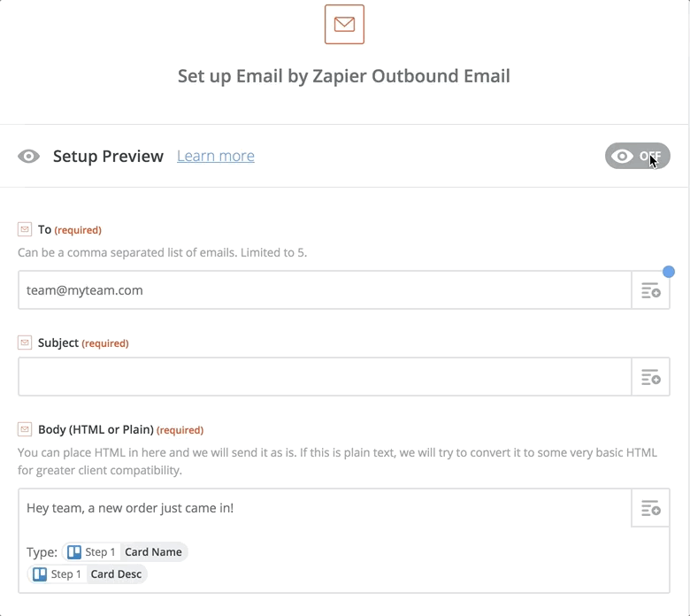
Task: Select the Step 1 Card Desc pill
Action: [88, 574]
